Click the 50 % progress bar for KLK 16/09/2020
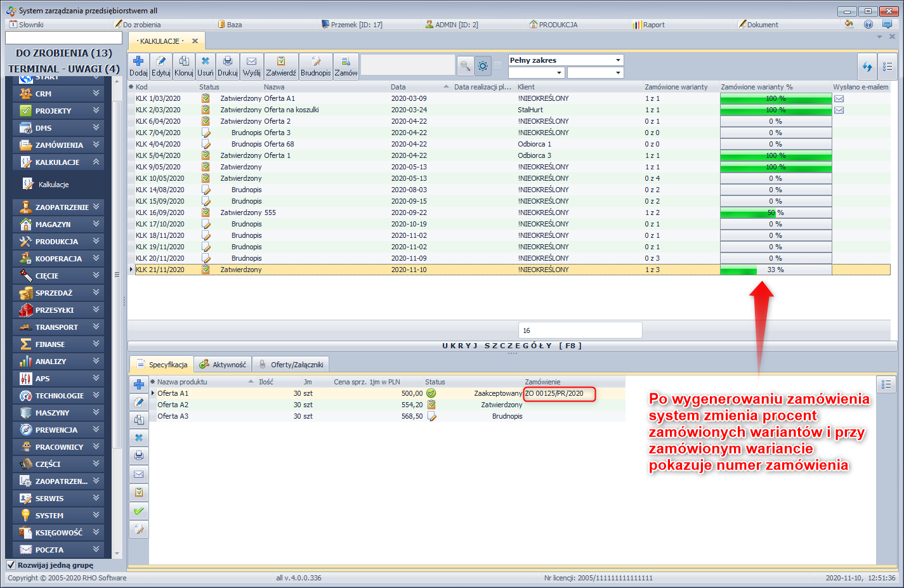This screenshot has width=904, height=588. pyautogui.click(x=775, y=213)
